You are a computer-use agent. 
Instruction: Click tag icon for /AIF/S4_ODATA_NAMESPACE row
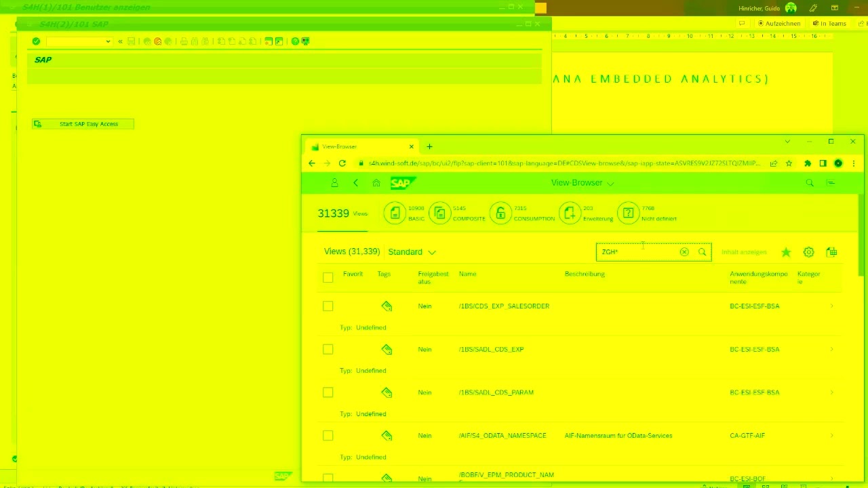click(387, 436)
